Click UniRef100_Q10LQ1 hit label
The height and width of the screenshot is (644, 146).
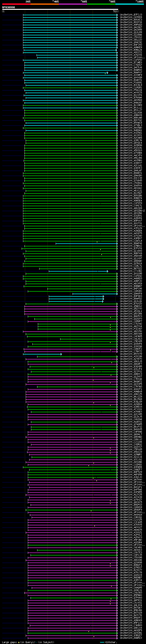(131, 301)
